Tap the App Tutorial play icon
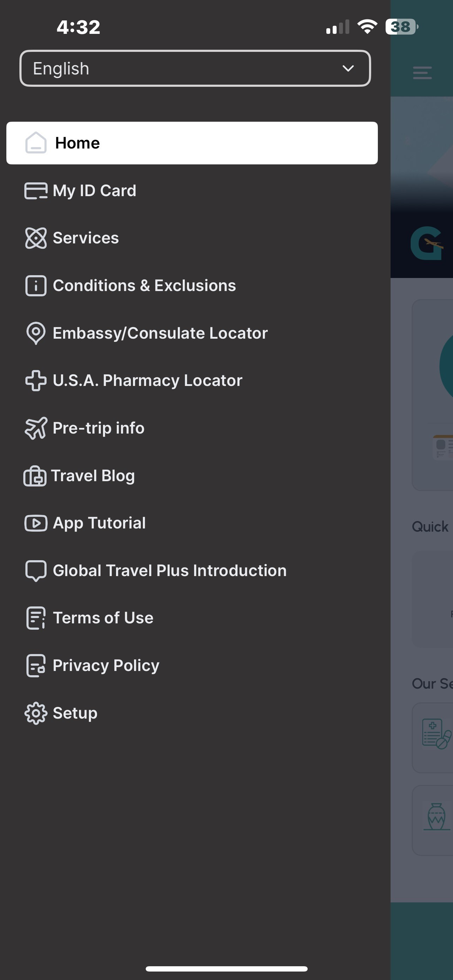Screen dimensions: 453x980 point(36,523)
